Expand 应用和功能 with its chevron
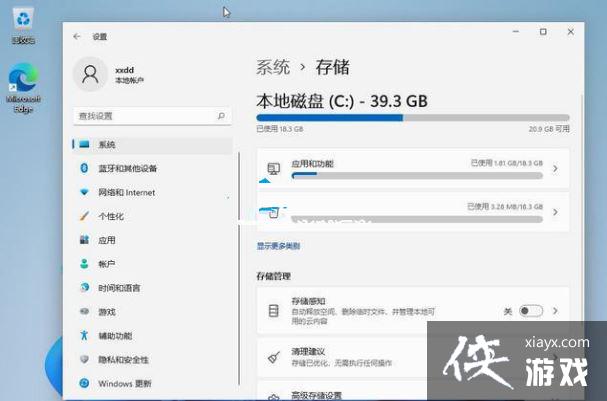The width and height of the screenshot is (607, 401). pos(555,169)
